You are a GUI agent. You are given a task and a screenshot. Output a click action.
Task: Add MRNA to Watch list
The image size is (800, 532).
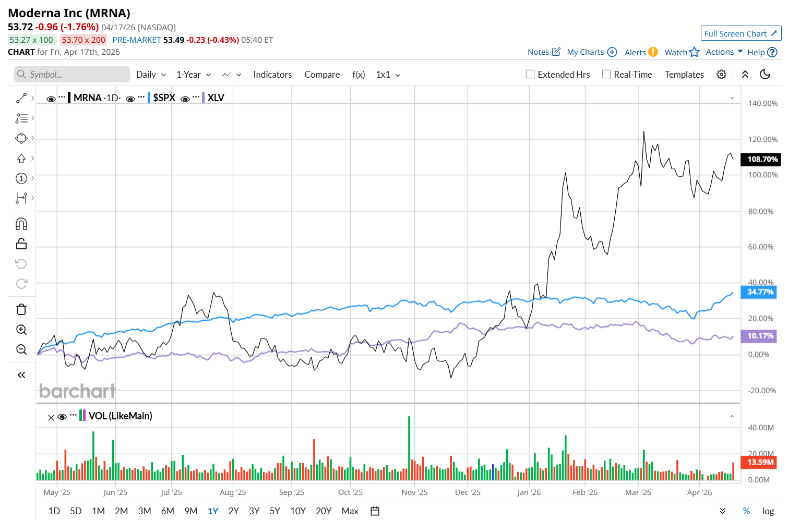click(x=682, y=52)
